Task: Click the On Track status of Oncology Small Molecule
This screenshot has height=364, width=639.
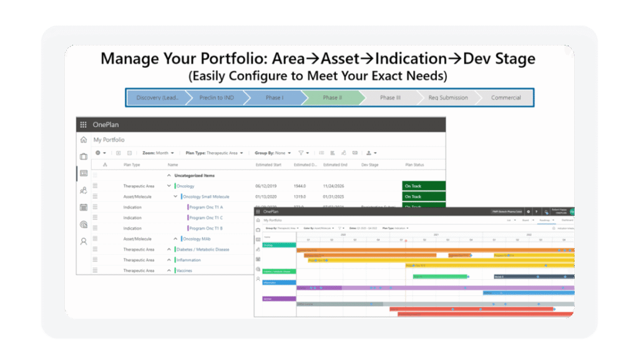Action: pos(424,197)
